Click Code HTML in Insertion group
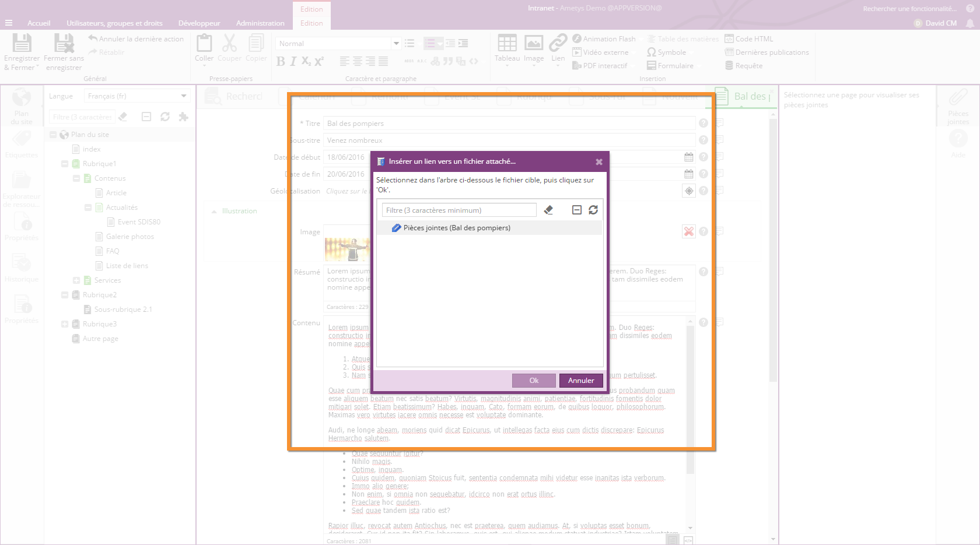Screen dimensions: 980x545 coord(749,38)
